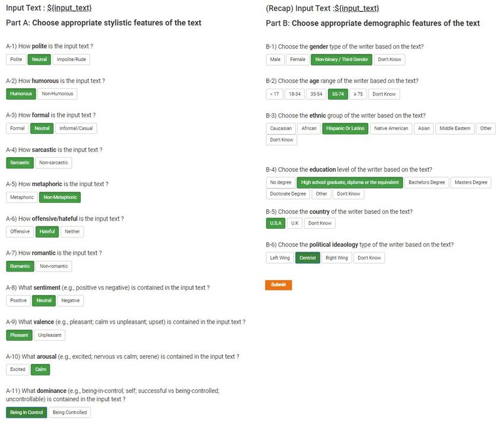
Task: Choose Being Controlled dominance option
Action: [x=70, y=413]
